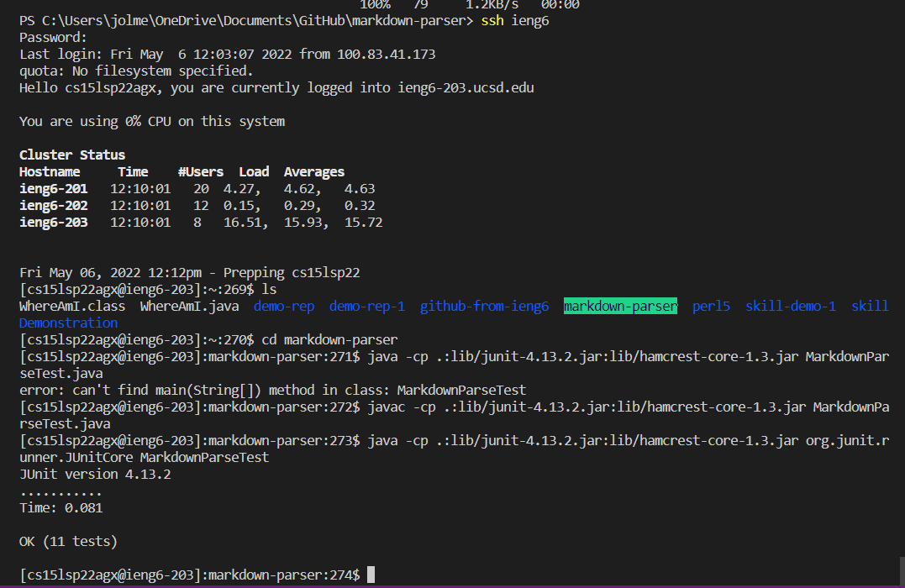This screenshot has height=588, width=905.
Task: Click the 'JUnit version 4.13.2' line
Action: coord(95,475)
